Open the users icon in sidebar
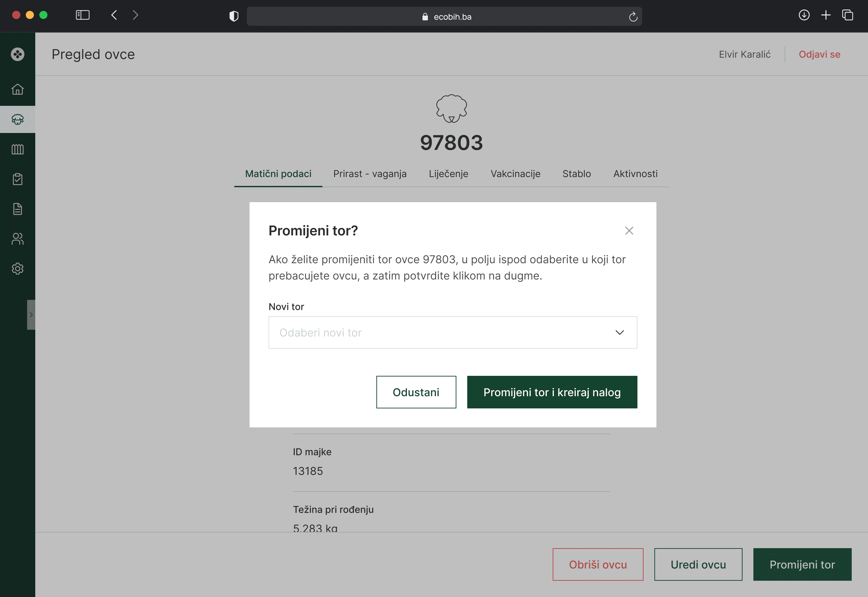The height and width of the screenshot is (597, 868). coord(18,239)
